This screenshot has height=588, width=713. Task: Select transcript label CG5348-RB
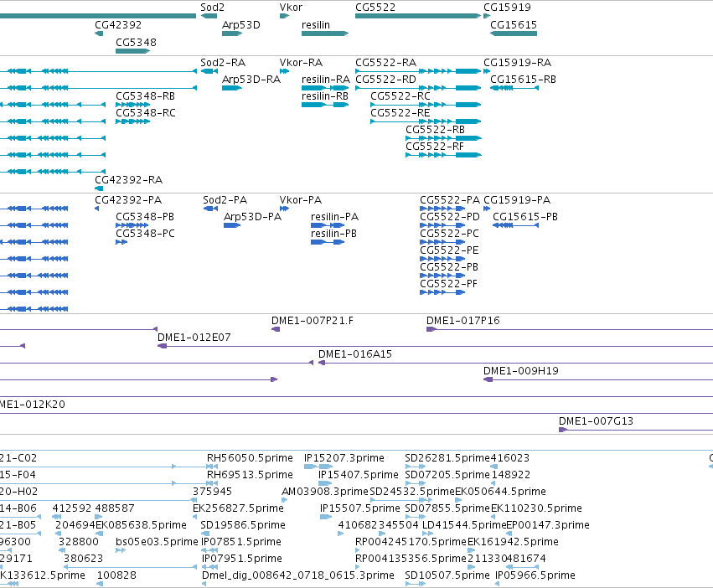pos(146,96)
